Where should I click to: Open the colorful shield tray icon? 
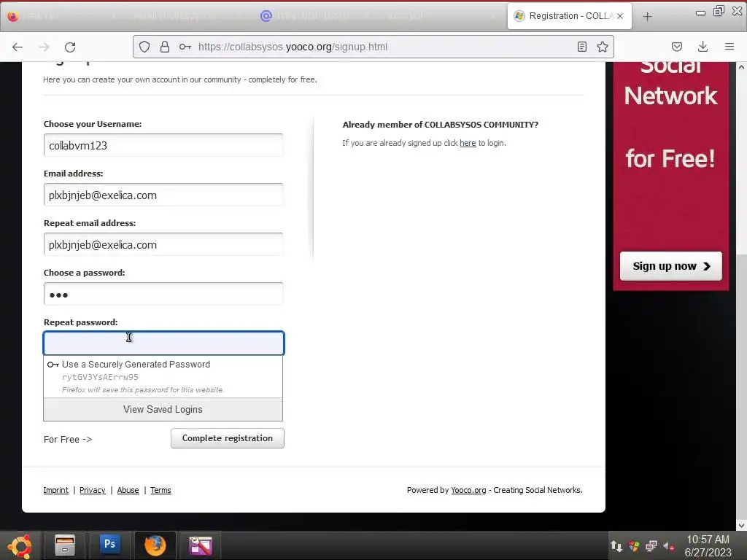point(634,545)
